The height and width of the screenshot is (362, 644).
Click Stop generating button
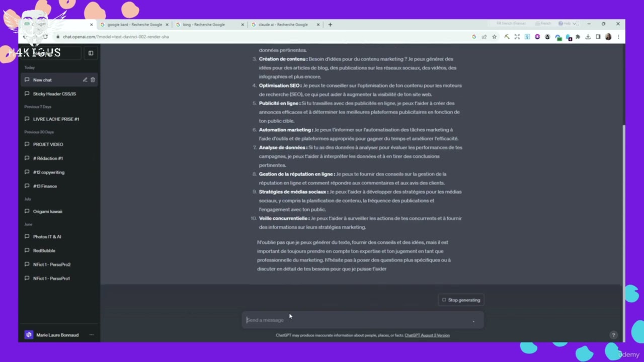click(x=461, y=300)
